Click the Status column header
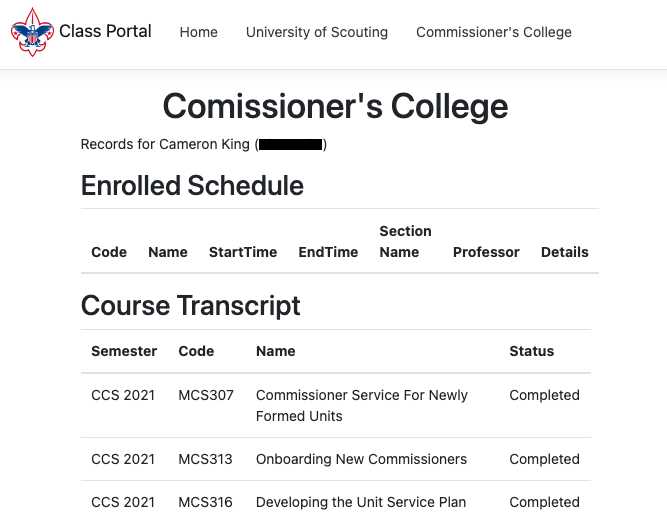Image resolution: width=667 pixels, height=521 pixels. 531,351
